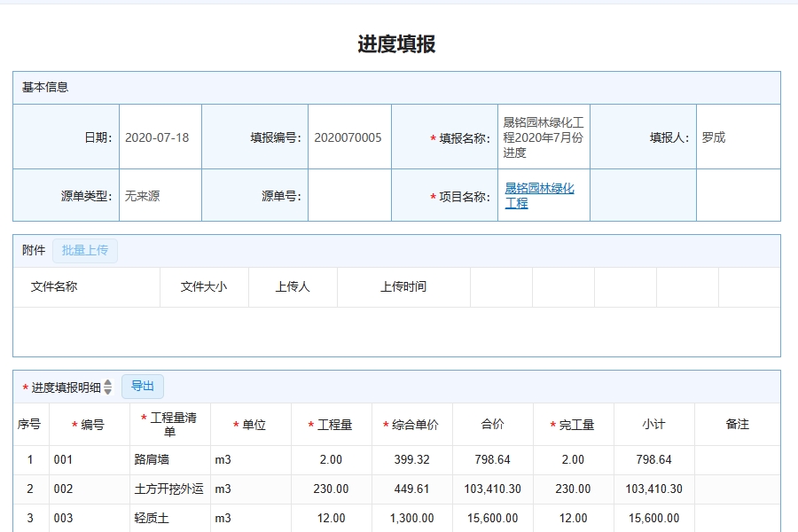Viewport: 798px width, 532px height.
Task: Click the 备注 column header
Action: (x=738, y=424)
